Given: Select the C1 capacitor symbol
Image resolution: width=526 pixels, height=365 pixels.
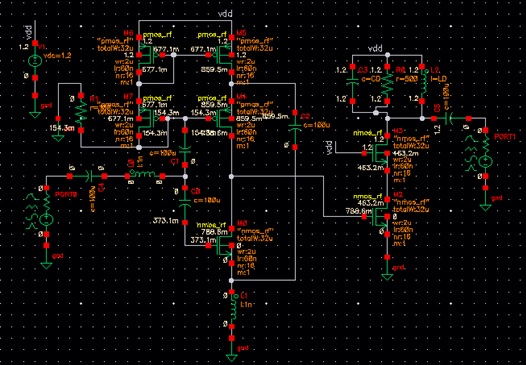Looking at the screenshot, I should 185,147.
